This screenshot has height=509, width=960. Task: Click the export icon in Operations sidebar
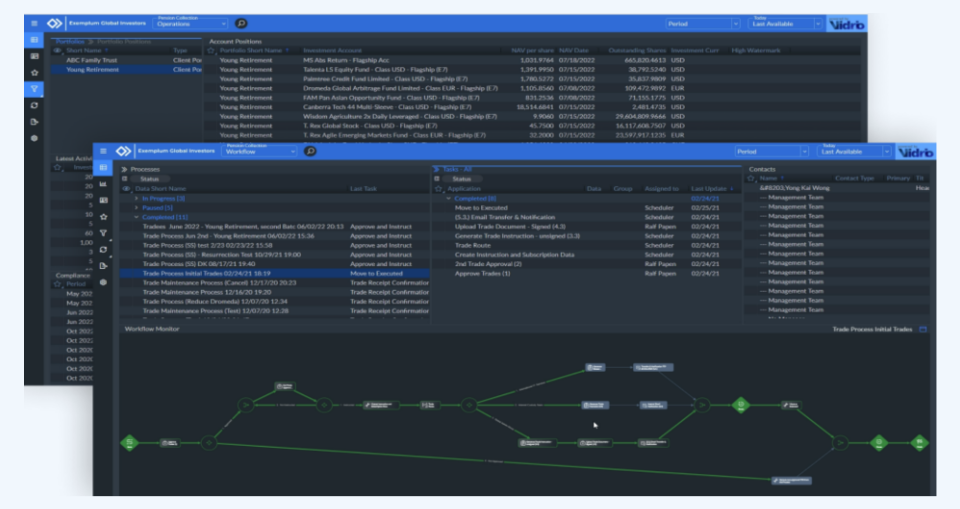click(x=34, y=122)
